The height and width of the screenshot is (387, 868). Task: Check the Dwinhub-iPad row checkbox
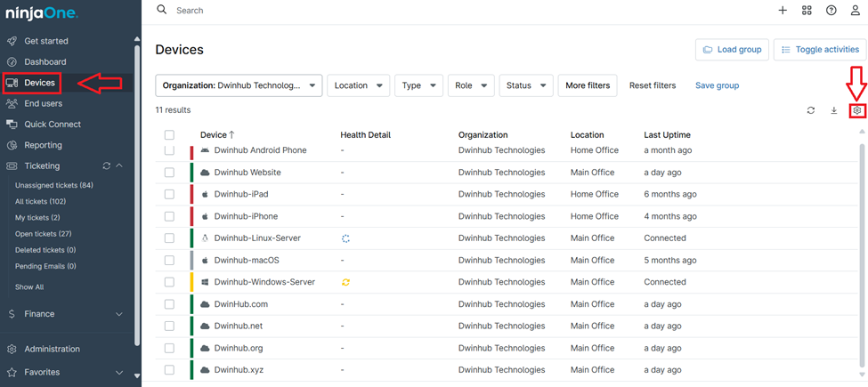click(169, 194)
